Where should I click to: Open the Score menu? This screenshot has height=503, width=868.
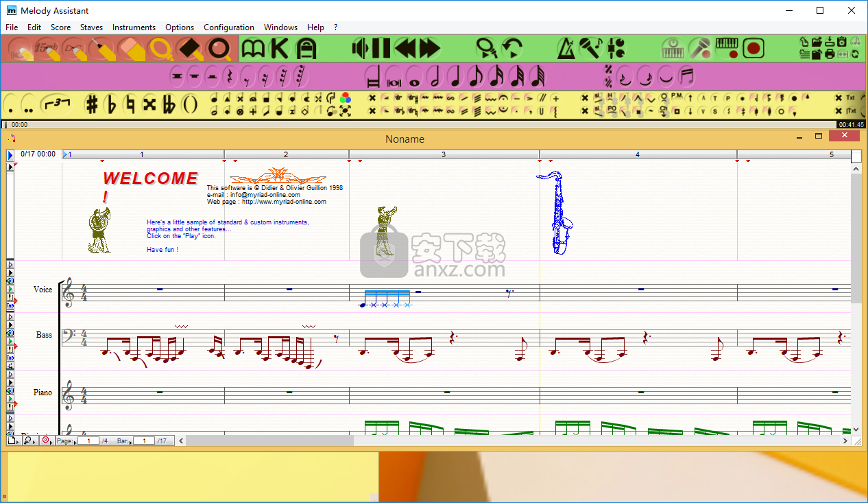pyautogui.click(x=60, y=27)
